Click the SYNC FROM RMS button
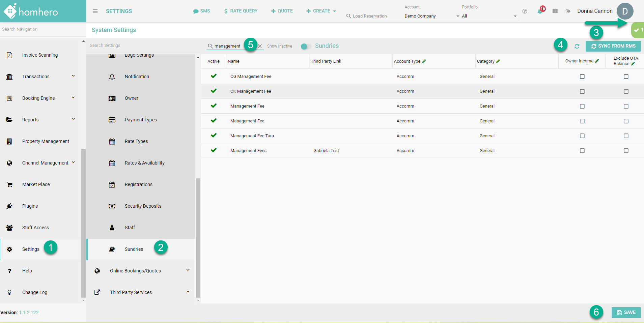Viewport: 644px width, 323px height. pyautogui.click(x=613, y=46)
